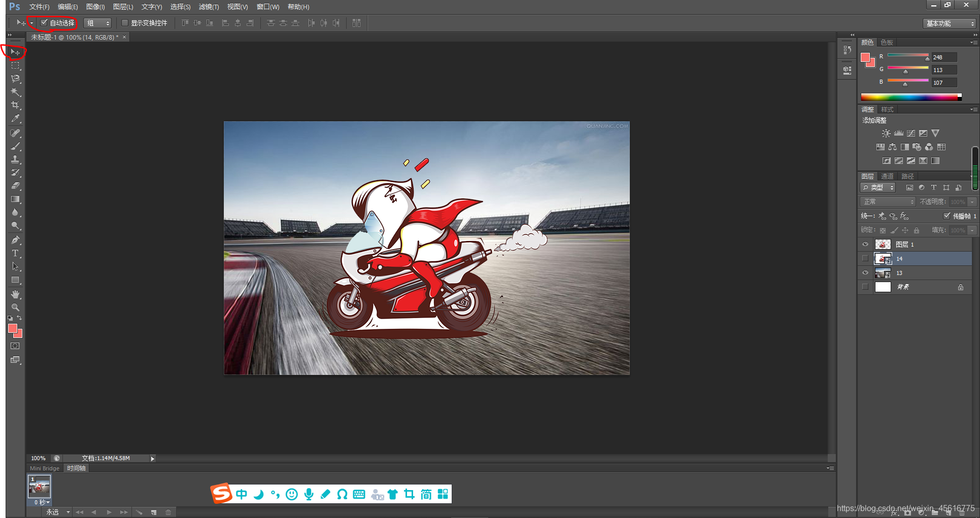Hide layer 13 visibility eye
Image resolution: width=980 pixels, height=518 pixels.
tap(865, 272)
